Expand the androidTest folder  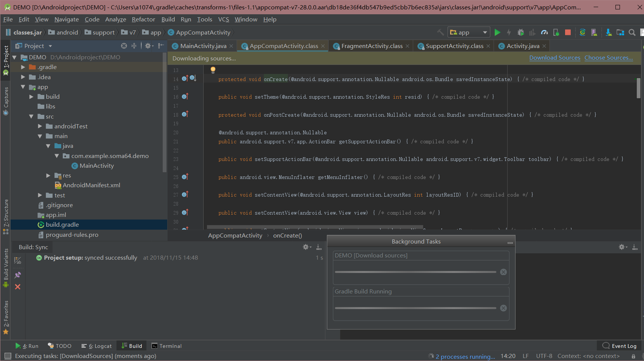click(x=40, y=126)
